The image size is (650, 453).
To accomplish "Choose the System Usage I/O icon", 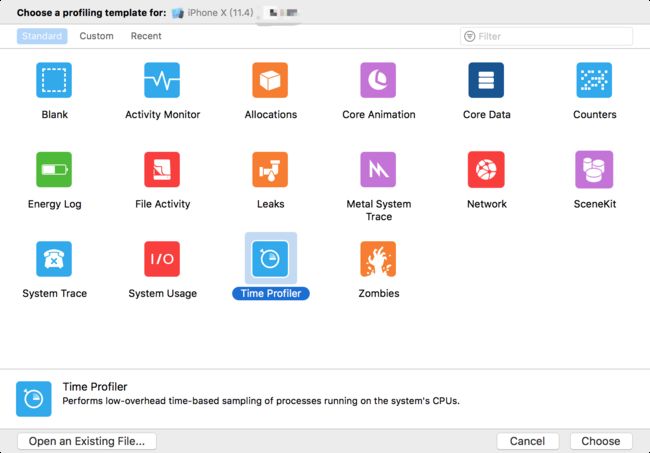I will click(x=162, y=259).
